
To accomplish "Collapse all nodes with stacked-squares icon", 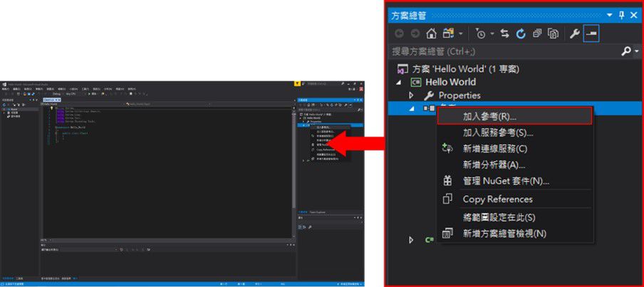I will click(x=537, y=34).
